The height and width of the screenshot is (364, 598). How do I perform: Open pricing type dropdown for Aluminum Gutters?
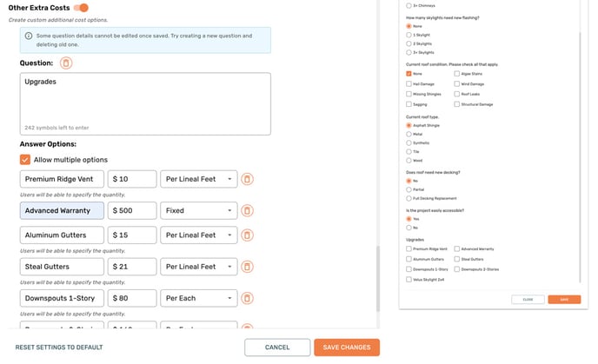(x=199, y=235)
